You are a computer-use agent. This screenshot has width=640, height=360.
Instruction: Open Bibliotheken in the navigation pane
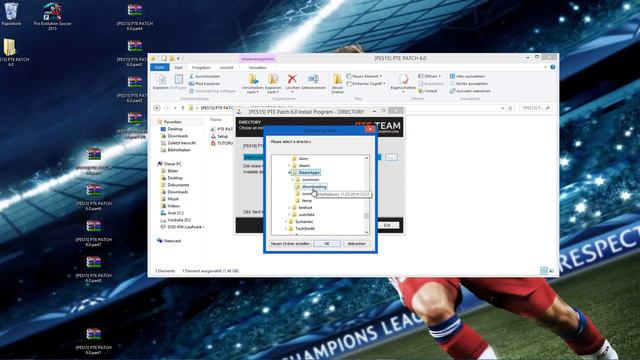[176, 150]
